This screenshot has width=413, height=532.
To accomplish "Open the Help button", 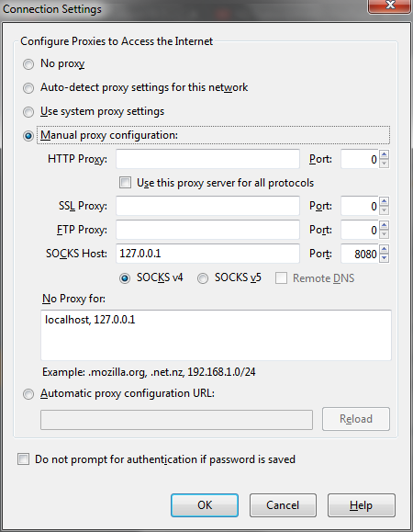I will [x=362, y=505].
